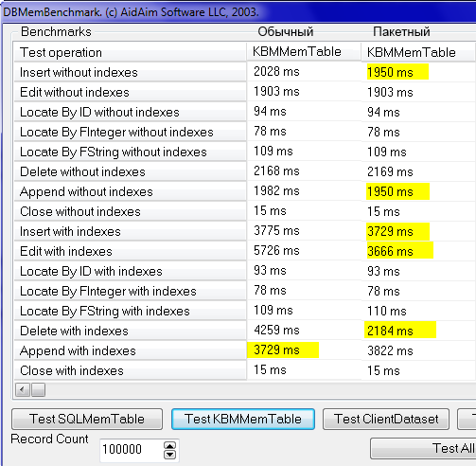Screen dimensions: 476x466
Task: Click the 1982 ms cell
Action: 304,191
